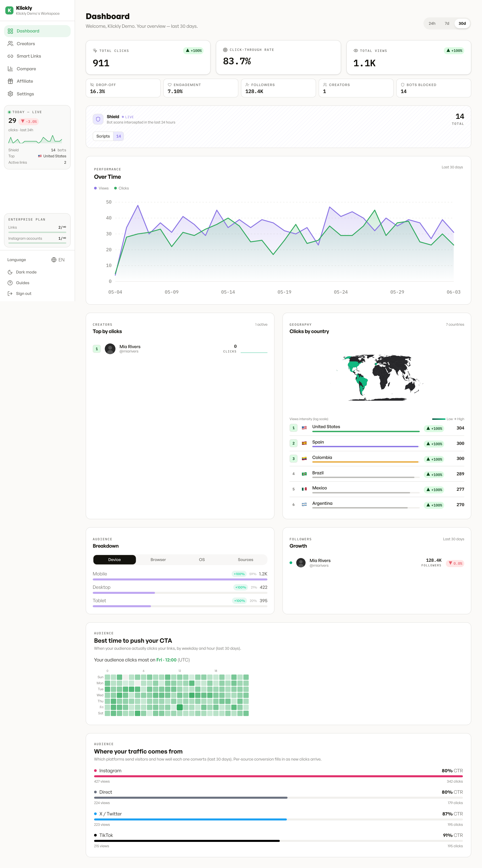Click the Total Views eye icon
Viewport: 482px width, 868px height.
click(356, 51)
